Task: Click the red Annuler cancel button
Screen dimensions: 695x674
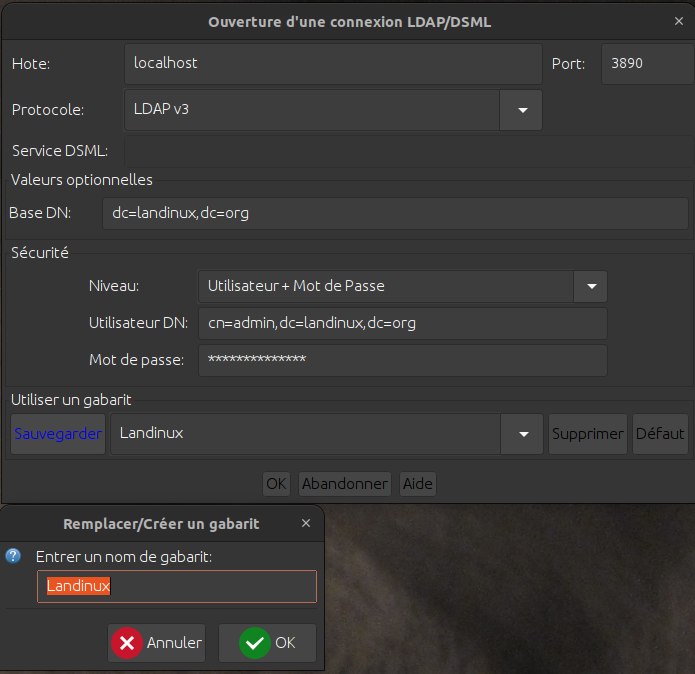Action: 156,643
